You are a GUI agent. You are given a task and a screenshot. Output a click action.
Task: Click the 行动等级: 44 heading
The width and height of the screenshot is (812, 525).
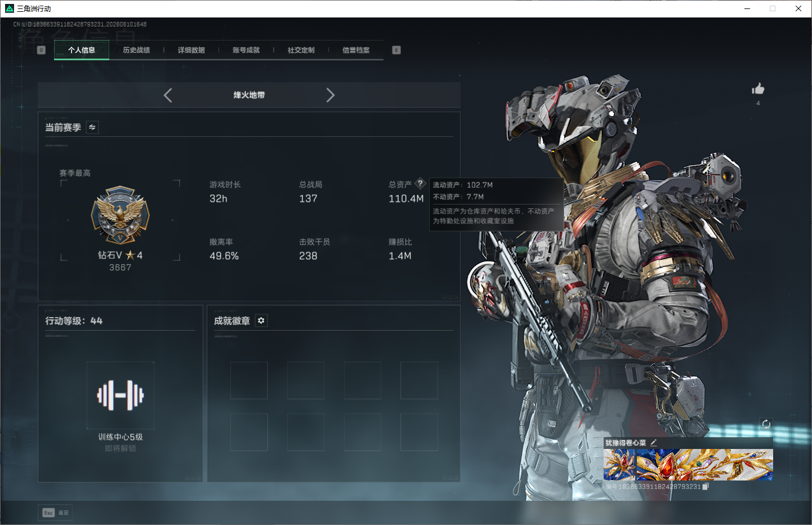point(74,321)
